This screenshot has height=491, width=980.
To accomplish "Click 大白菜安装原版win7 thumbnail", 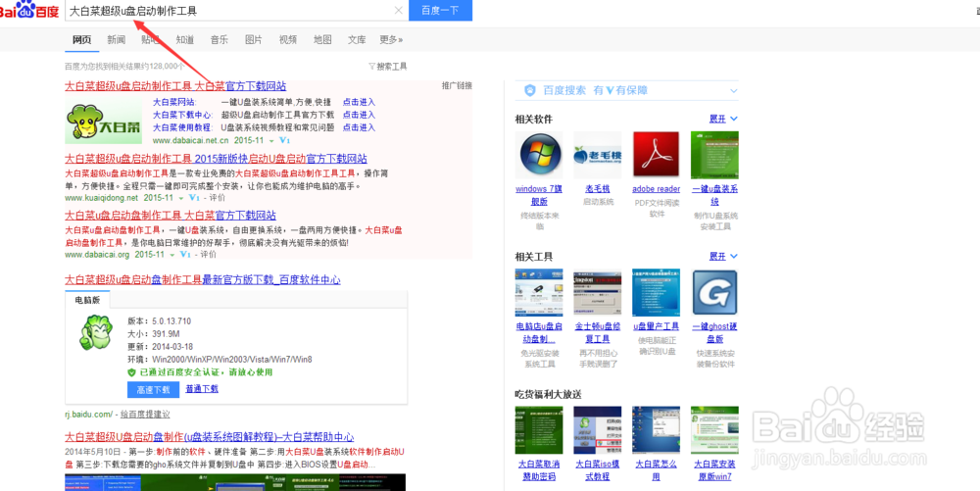I will pyautogui.click(x=714, y=430).
